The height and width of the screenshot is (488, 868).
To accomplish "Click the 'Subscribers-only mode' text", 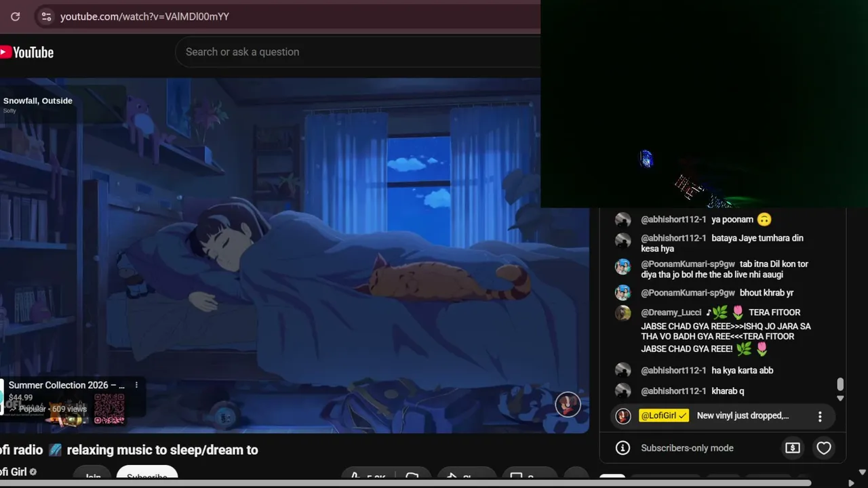I will [x=687, y=448].
